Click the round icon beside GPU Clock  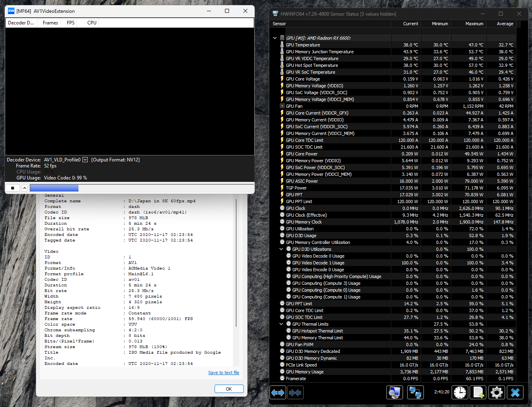[282, 208]
